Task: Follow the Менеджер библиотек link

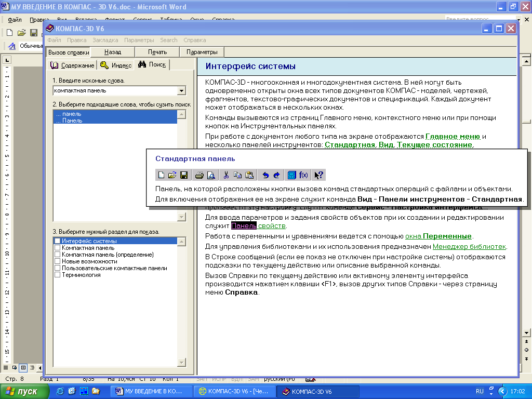Action: click(469, 246)
